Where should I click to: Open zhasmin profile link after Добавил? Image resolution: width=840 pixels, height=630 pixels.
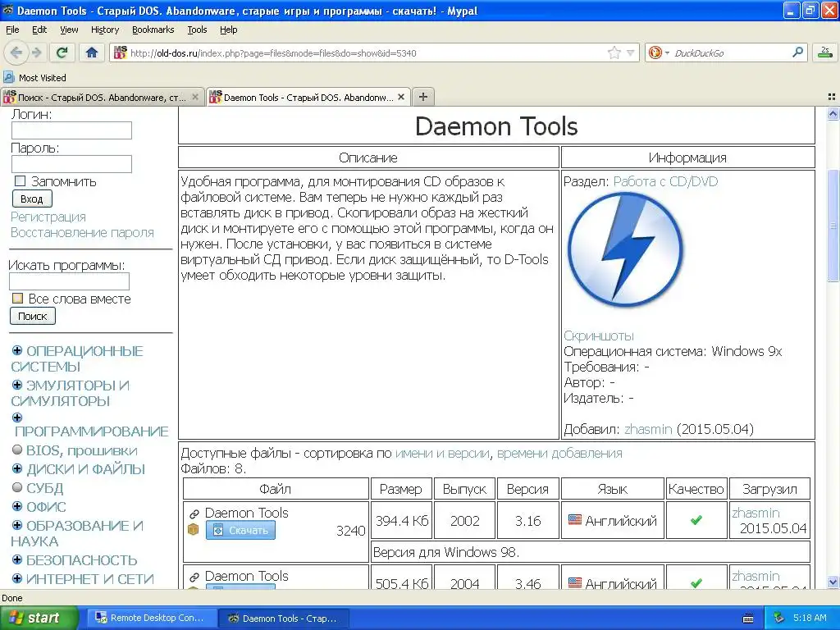[648, 429]
